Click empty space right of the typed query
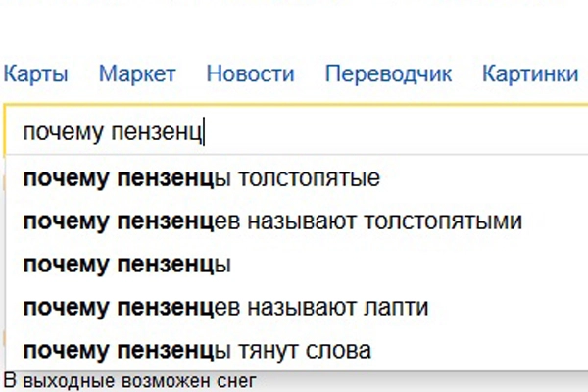This screenshot has width=588, height=392. pyautogui.click(x=392, y=132)
